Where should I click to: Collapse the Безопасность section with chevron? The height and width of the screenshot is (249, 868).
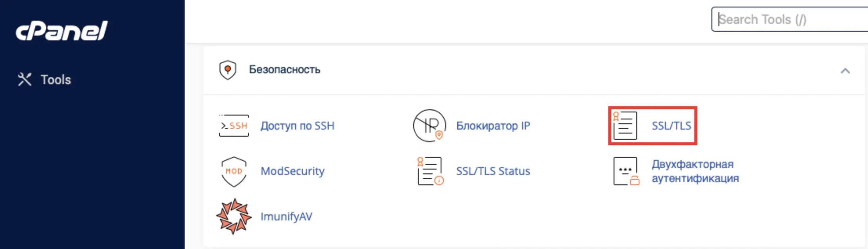(845, 71)
